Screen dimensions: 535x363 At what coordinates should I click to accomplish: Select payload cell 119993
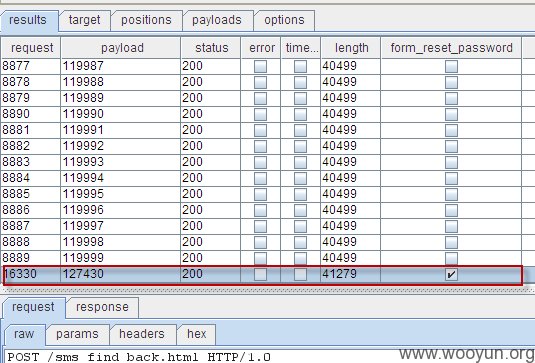(x=121, y=162)
